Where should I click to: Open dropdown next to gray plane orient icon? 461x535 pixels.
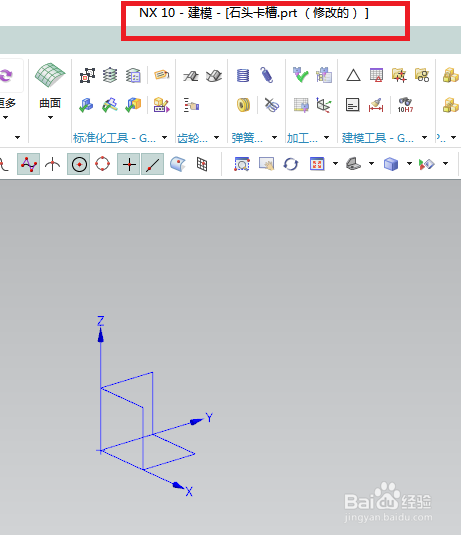point(372,164)
